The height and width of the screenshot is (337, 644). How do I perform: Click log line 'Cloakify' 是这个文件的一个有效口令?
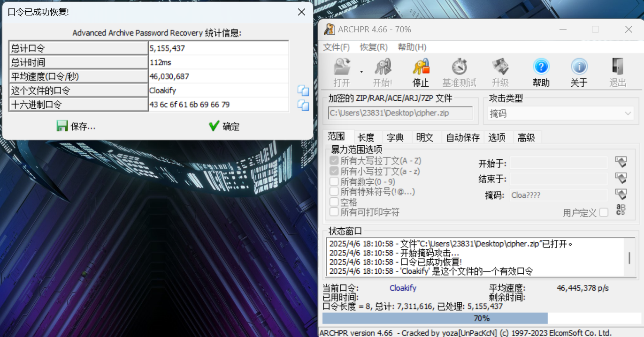[x=431, y=271]
